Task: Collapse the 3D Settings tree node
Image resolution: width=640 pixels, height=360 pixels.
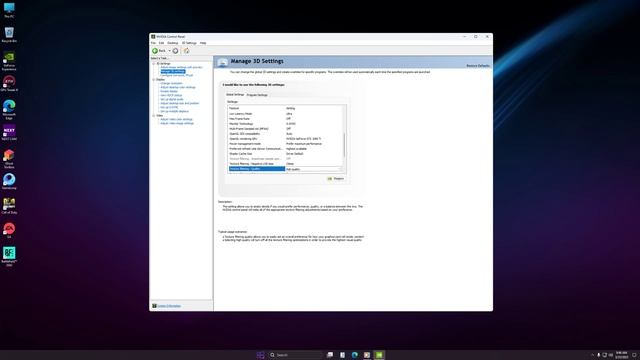Action: click(154, 64)
